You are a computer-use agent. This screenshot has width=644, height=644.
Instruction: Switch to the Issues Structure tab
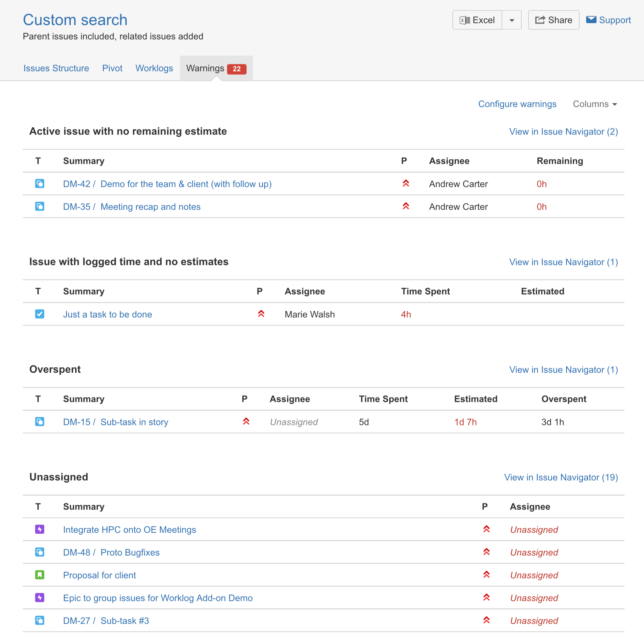56,68
